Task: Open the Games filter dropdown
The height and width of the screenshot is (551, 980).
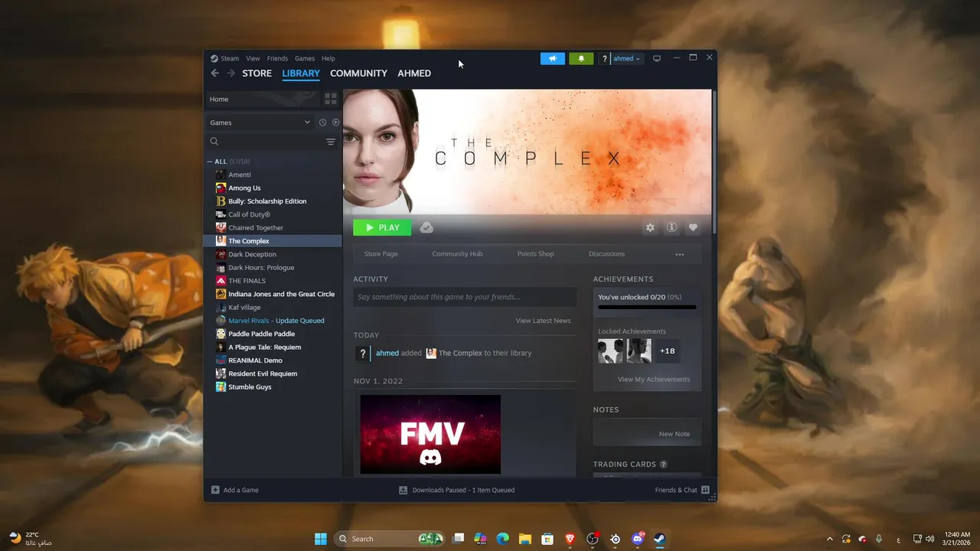Action: coord(260,122)
